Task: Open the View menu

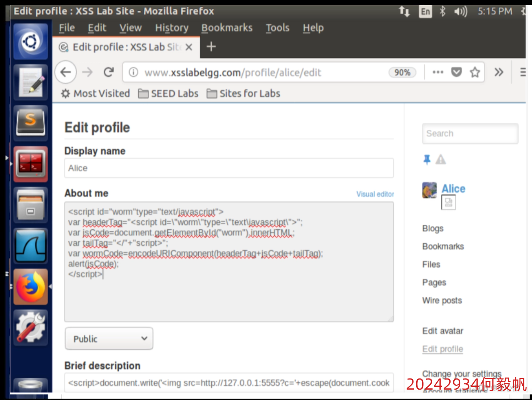Action: pos(130,28)
